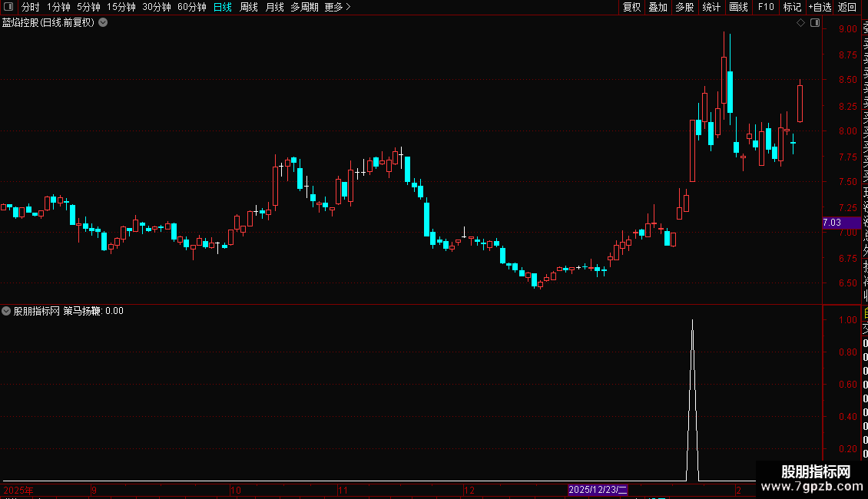The image size is (868, 499).
Task: Click the 返回 back button
Action: [x=847, y=7]
